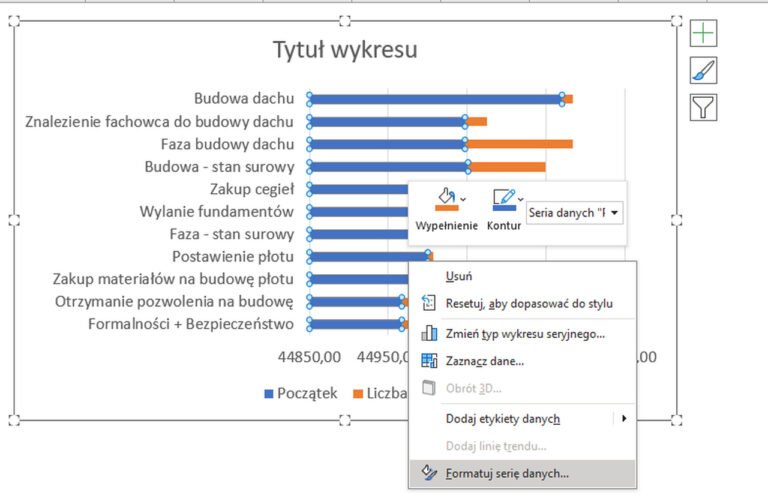Click the blue Zakup cegieł bar

click(x=359, y=189)
